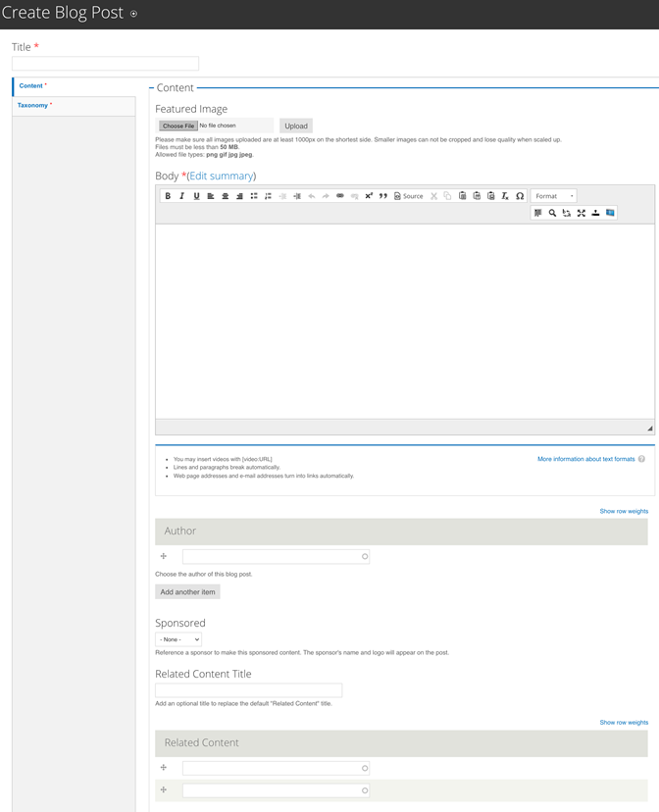This screenshot has height=812, width=659.
Task: Click the Choose File button
Action: (178, 126)
